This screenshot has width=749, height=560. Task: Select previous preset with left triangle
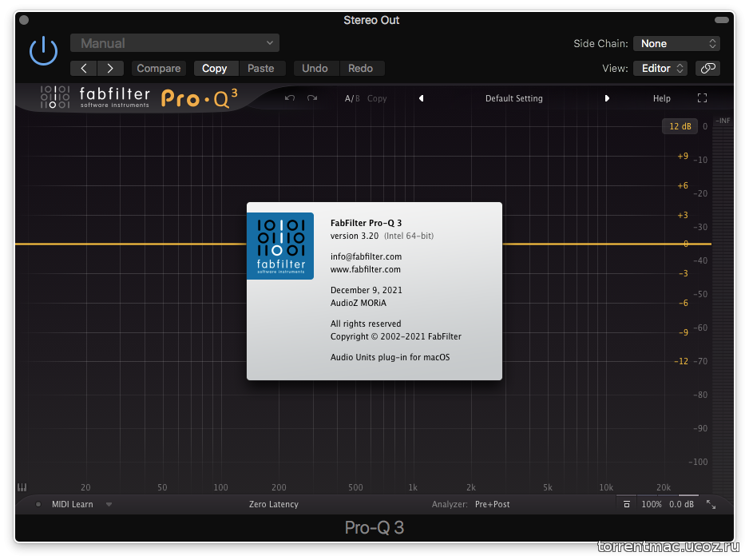pyautogui.click(x=422, y=98)
